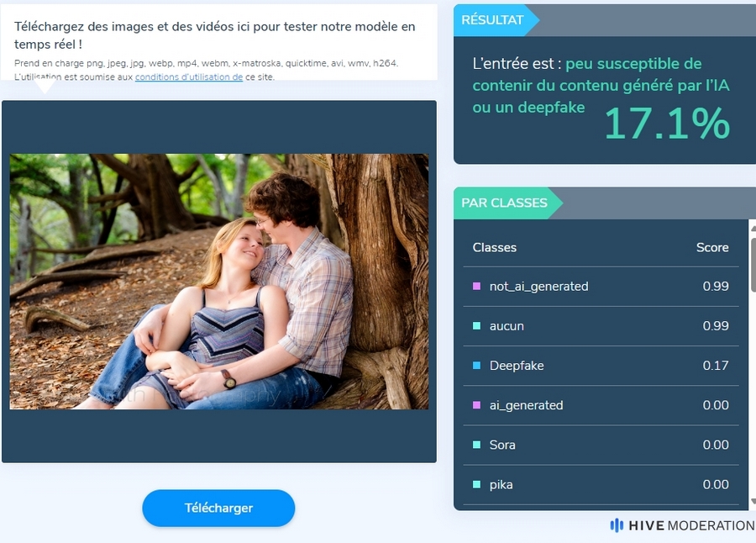Viewport: 756px width, 543px height.
Task: Click the Hive Moderation logo icon
Action: click(x=617, y=525)
